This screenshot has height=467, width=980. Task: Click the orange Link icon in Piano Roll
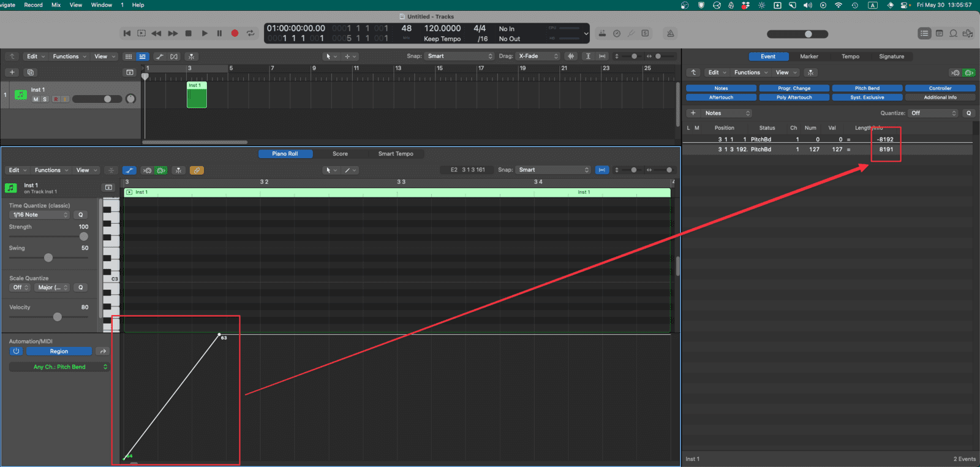197,170
